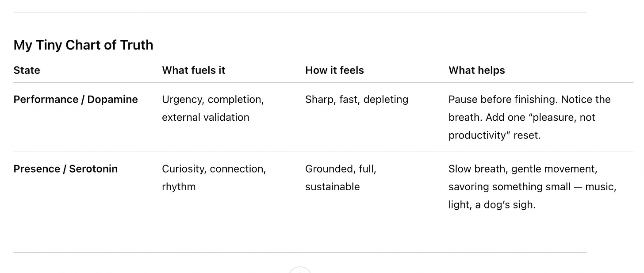
Task: Click the "Grounded, full," text line
Action: 341,169
